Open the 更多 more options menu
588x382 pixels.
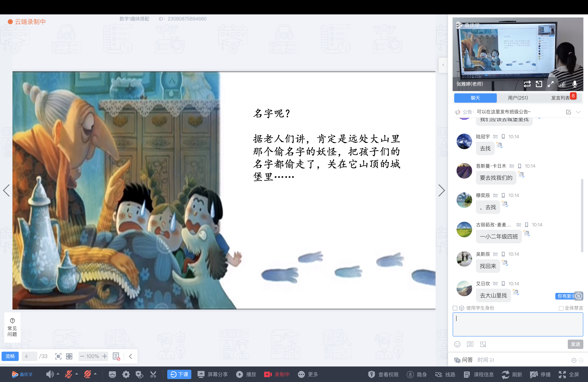tap(308, 374)
